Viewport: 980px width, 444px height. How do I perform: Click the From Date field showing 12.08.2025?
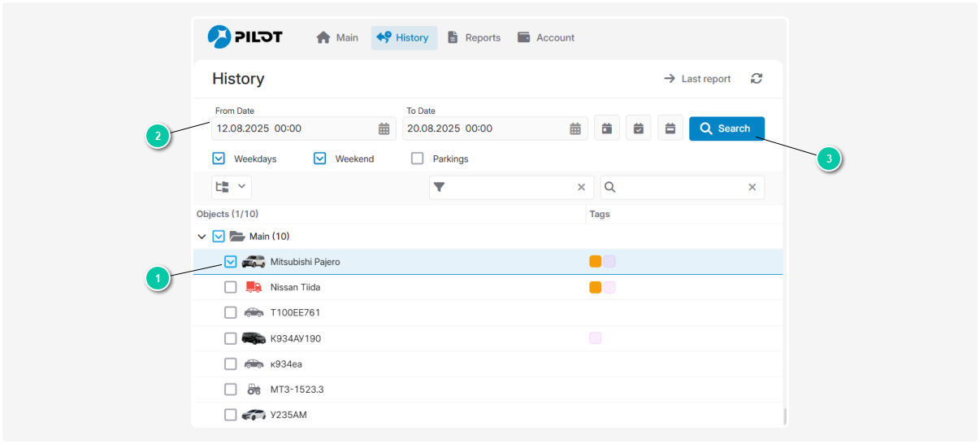click(x=293, y=128)
